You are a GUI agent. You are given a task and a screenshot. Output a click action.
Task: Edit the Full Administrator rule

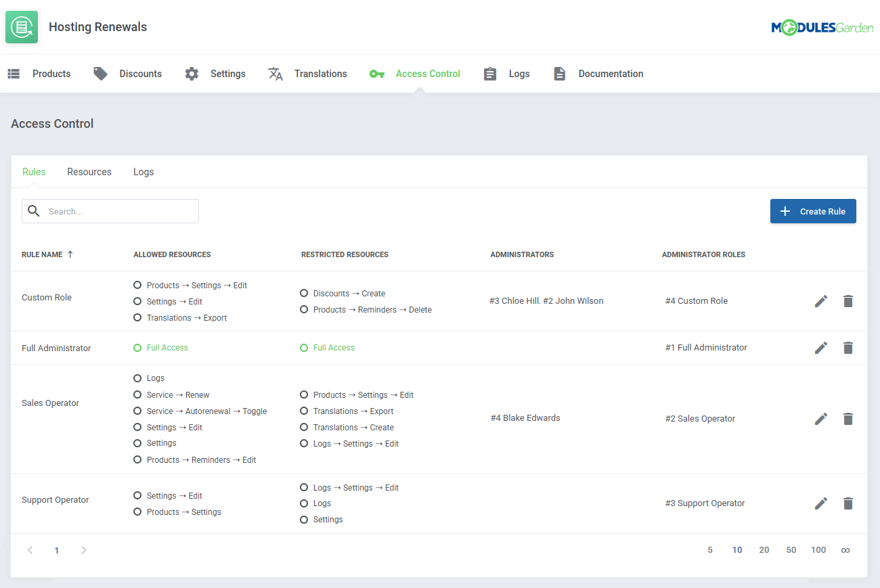pos(821,348)
